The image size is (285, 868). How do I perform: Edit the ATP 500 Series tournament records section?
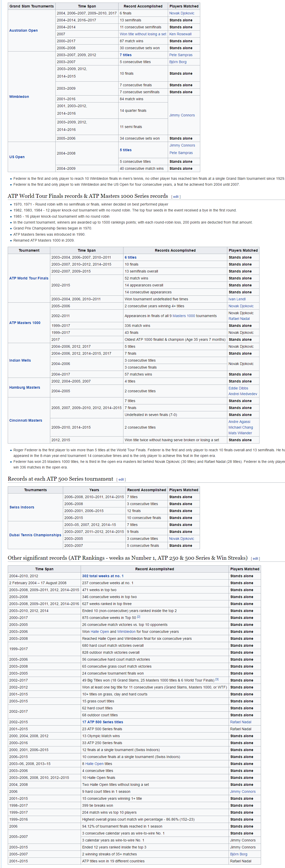(121, 480)
